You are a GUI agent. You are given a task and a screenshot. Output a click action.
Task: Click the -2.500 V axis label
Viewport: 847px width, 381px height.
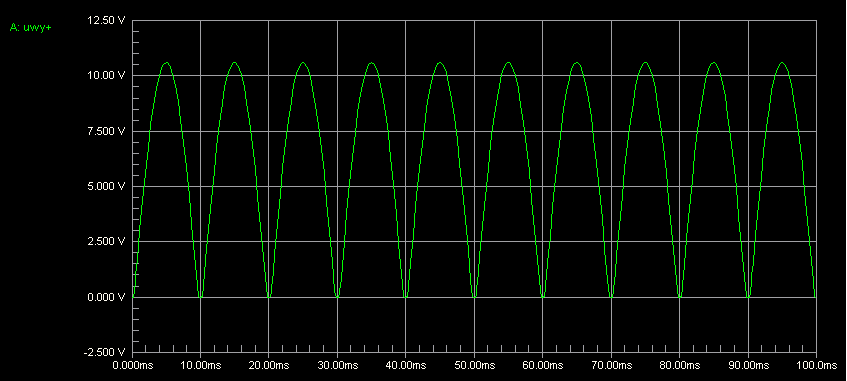[x=104, y=352]
